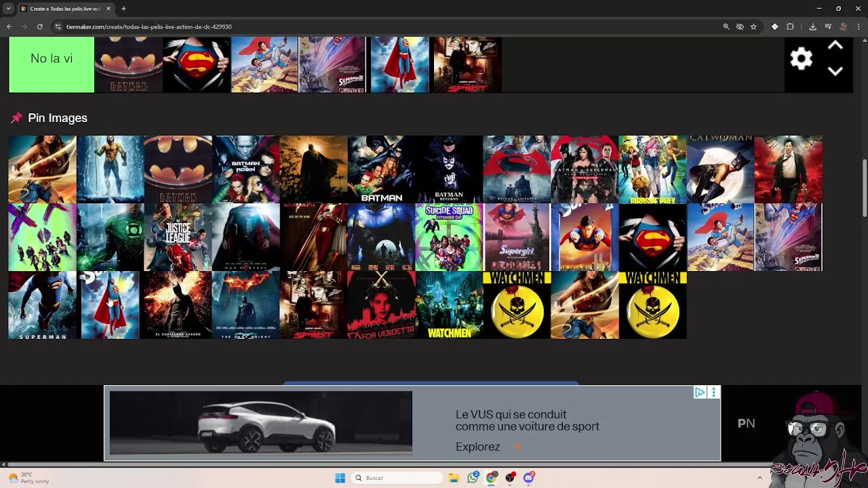Viewport: 868px width, 488px height.
Task: Move the No la vi row up
Action: (835, 45)
